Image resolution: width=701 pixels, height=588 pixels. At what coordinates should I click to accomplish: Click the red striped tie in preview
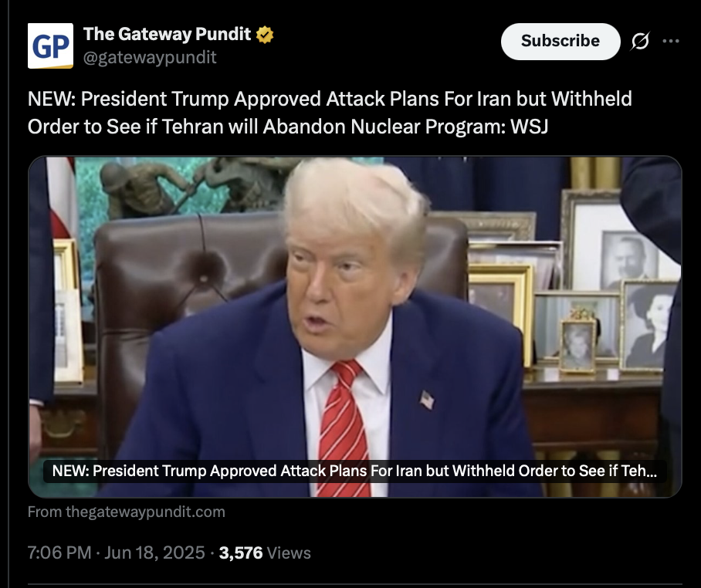(344, 428)
